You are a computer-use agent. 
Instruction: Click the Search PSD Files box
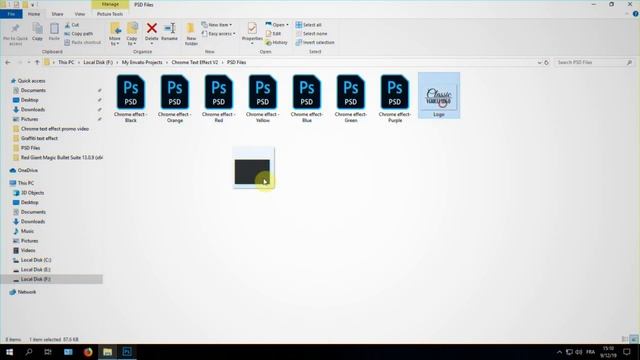pyautogui.click(x=594, y=62)
